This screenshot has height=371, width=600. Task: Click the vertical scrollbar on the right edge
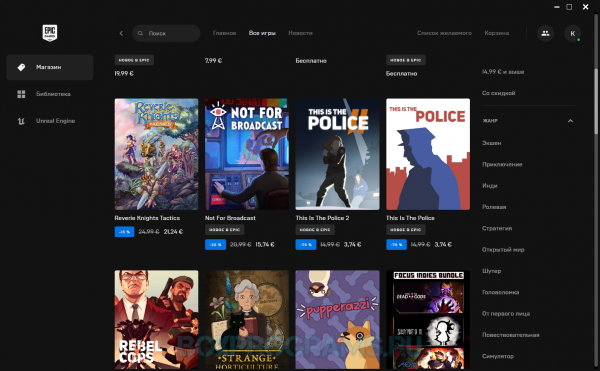tap(596, 101)
